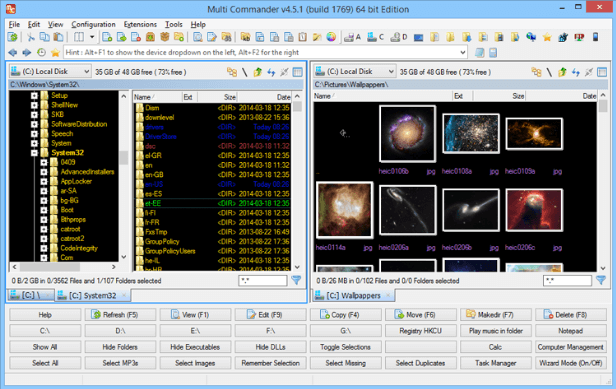The height and width of the screenshot is (389, 616).
Task: Open the Tools menu
Action: pos(173,24)
